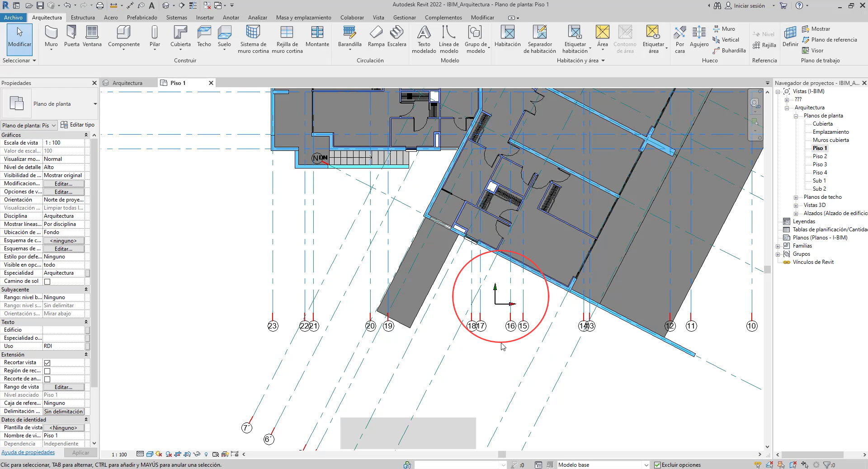This screenshot has width=868, height=469.
Task: Toggle Excluir opciones in the status bar
Action: point(658,465)
